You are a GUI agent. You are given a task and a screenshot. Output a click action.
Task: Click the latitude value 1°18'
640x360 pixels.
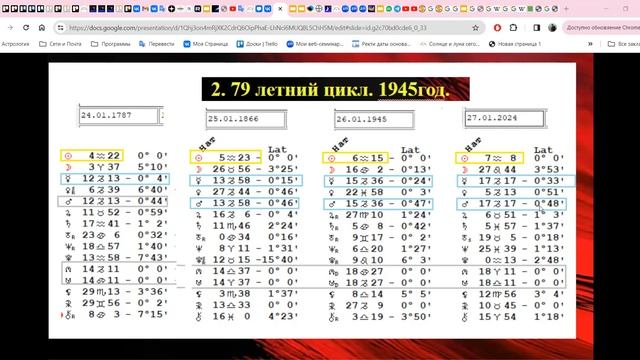(549, 317)
